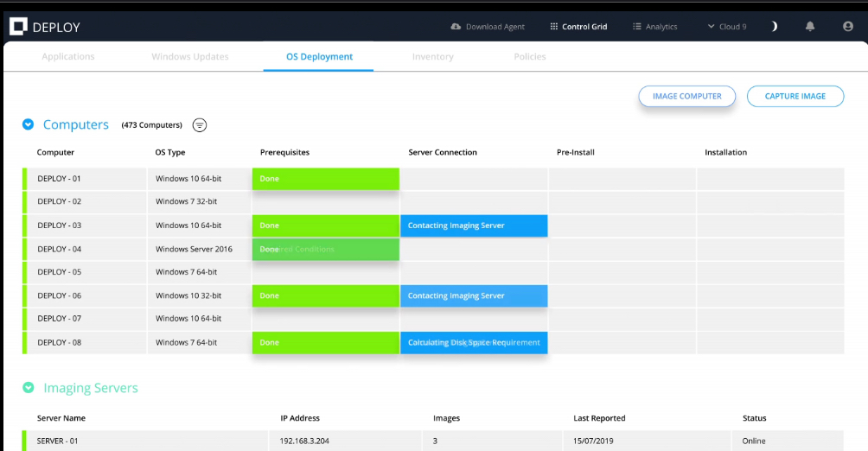868x451 pixels.
Task: Click the Download Agent cloud icon
Action: (456, 27)
